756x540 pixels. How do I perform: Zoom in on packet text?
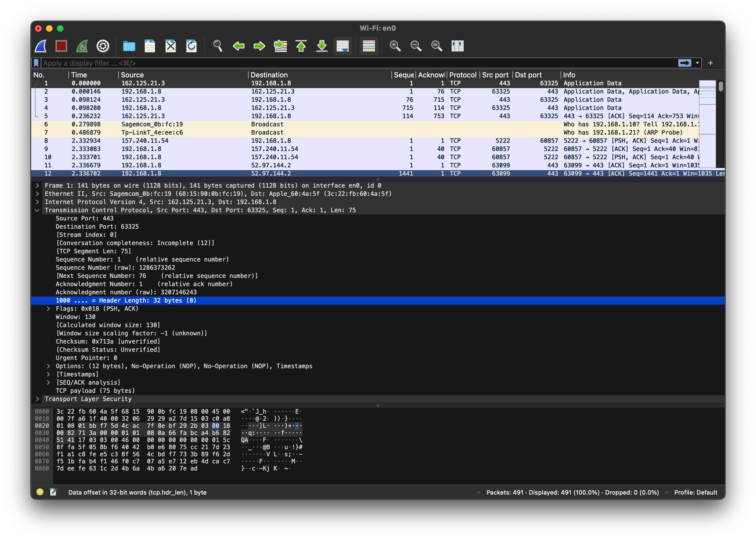[x=395, y=46]
